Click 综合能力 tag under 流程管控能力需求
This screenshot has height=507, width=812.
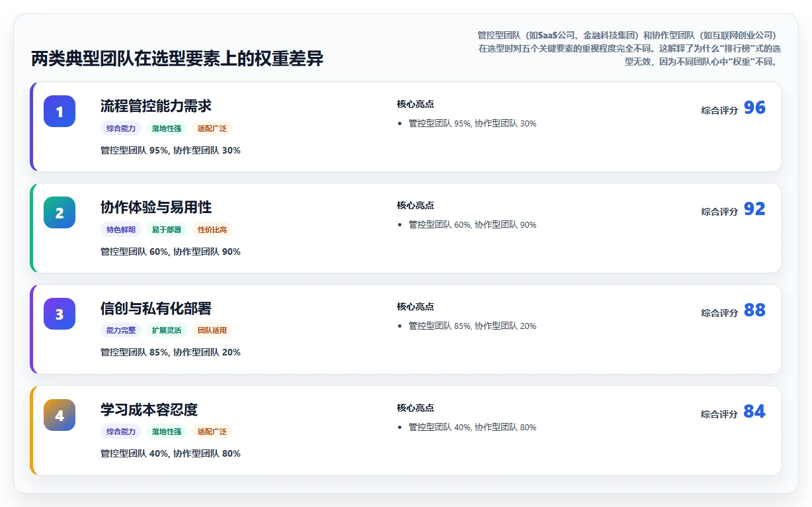pos(121,128)
